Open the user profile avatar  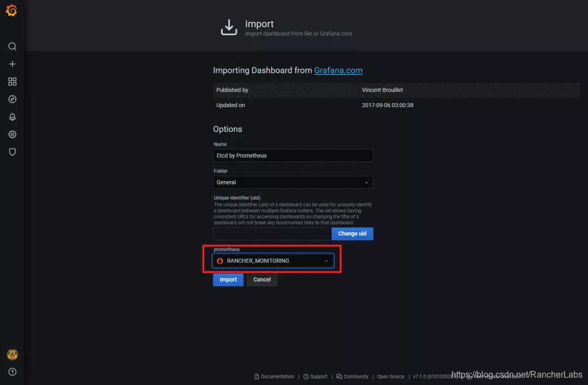(x=13, y=355)
